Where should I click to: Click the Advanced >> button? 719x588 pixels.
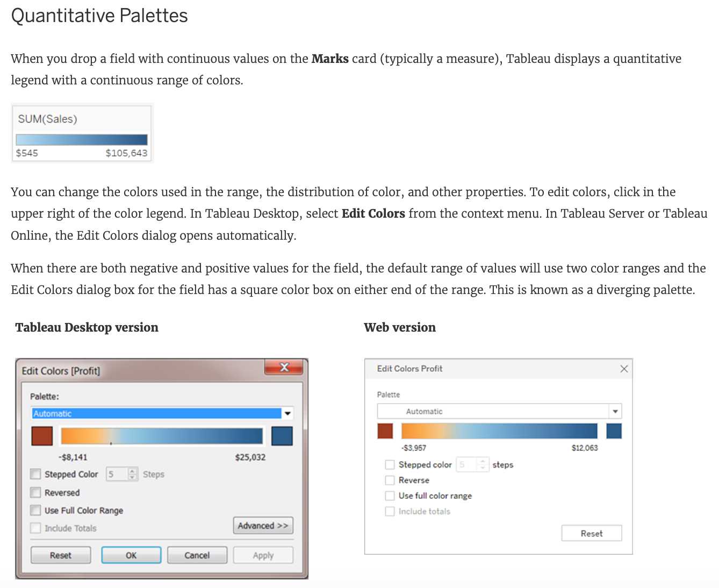(263, 526)
